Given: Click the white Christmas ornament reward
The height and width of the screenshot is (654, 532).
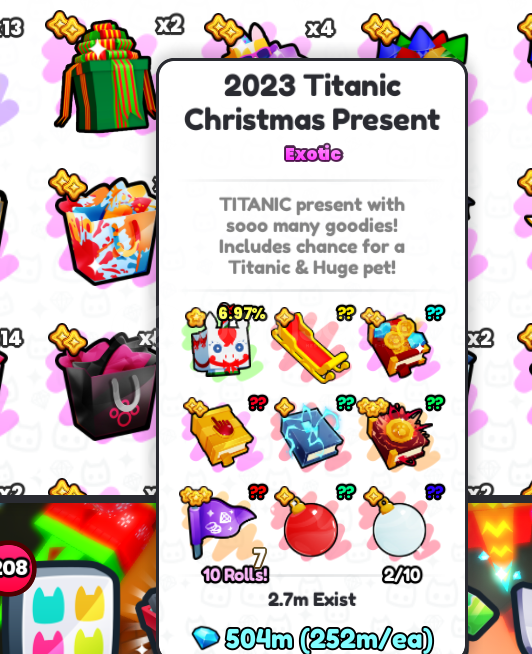Looking at the screenshot, I should pos(398,526).
